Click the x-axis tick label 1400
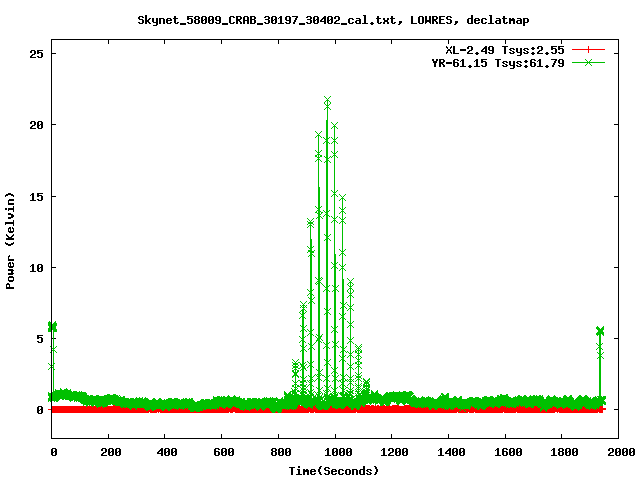Viewport: 640px width, 480px height. pyautogui.click(x=451, y=452)
